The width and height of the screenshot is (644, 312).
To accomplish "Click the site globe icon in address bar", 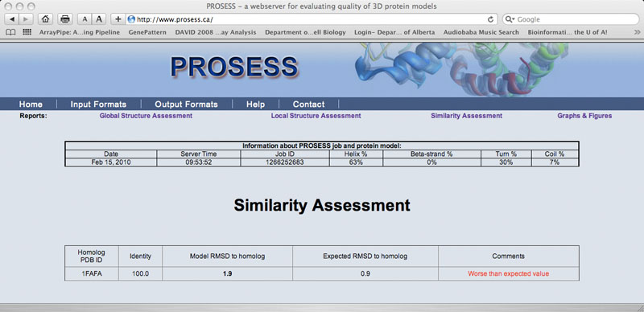I will point(131,19).
